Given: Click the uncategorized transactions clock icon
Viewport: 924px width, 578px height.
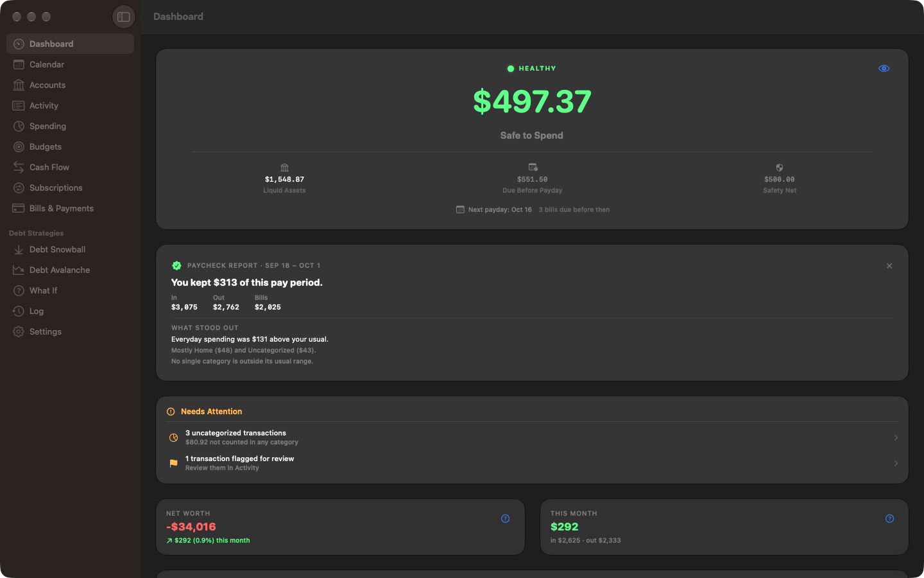Looking at the screenshot, I should click(x=173, y=437).
